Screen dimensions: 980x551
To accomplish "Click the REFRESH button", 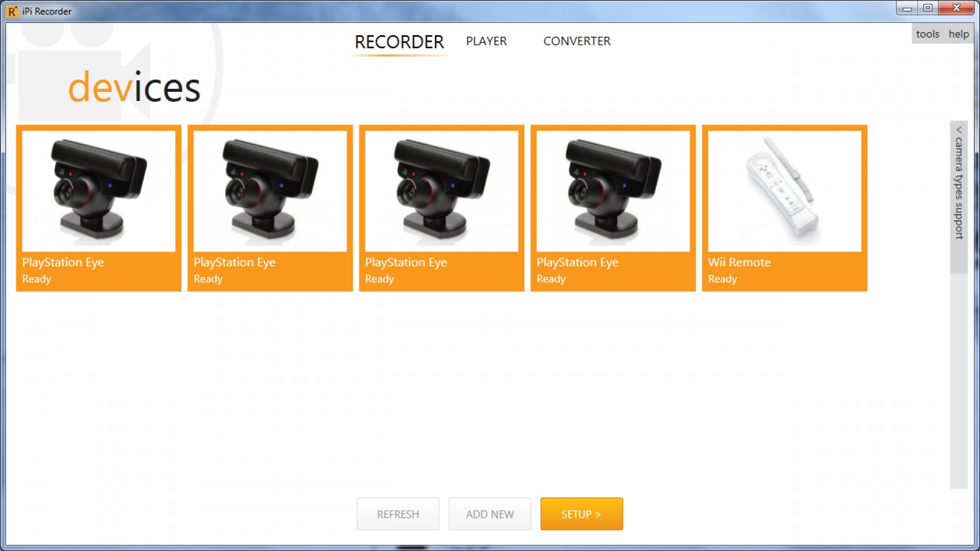I will (x=398, y=514).
